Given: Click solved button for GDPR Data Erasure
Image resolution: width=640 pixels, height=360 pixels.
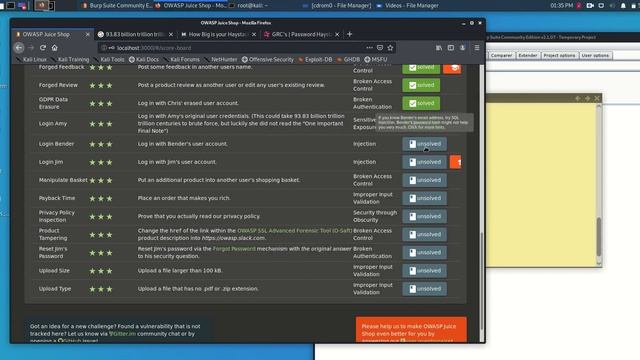Looking at the screenshot, I should pos(421,103).
